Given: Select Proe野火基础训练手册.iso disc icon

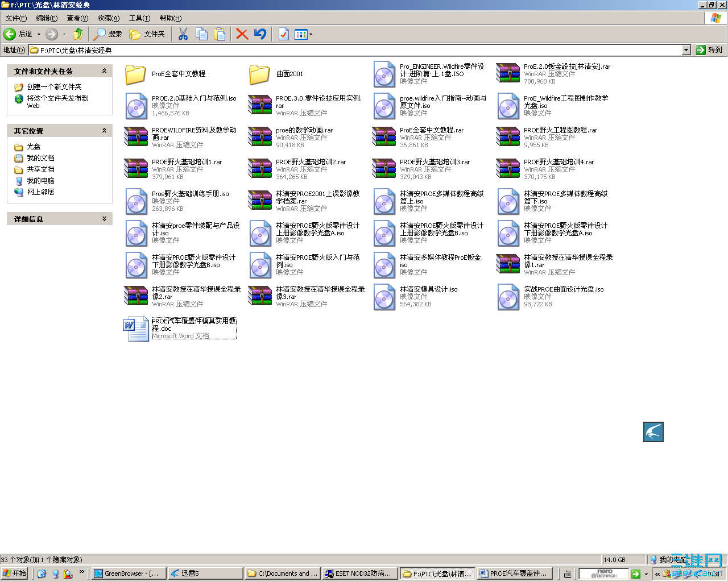Looking at the screenshot, I should (136, 201).
